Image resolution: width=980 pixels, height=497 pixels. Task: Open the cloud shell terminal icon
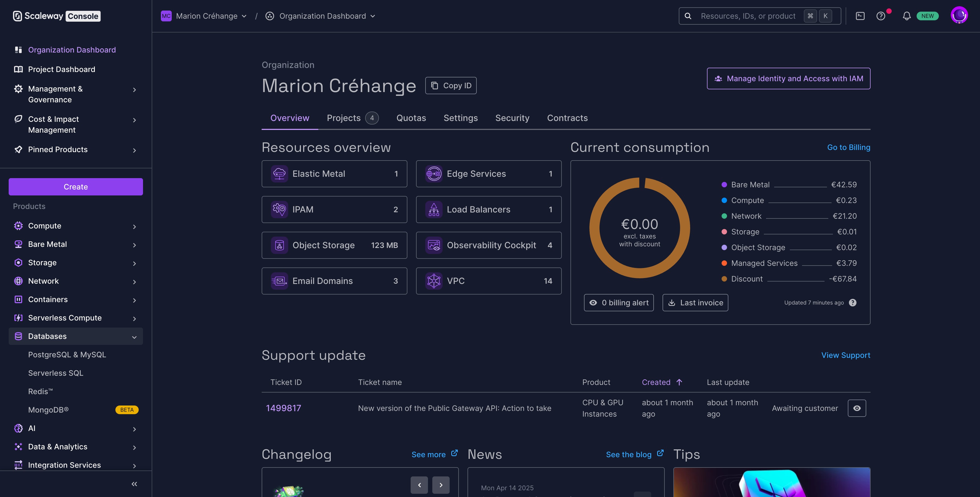pos(860,16)
